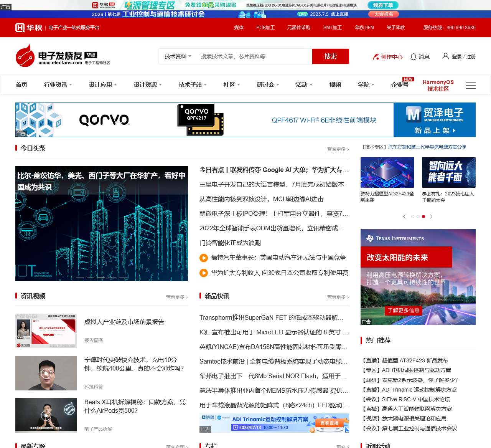Open 查看更多 for 今日头条
This screenshot has height=448, width=491.
click(x=338, y=149)
